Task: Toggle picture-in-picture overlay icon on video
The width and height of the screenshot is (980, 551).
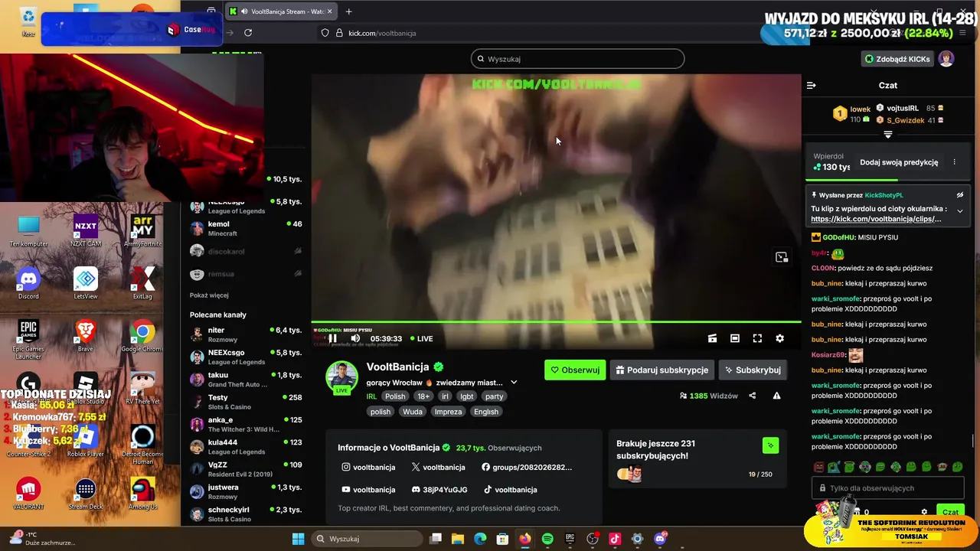Action: (x=782, y=257)
